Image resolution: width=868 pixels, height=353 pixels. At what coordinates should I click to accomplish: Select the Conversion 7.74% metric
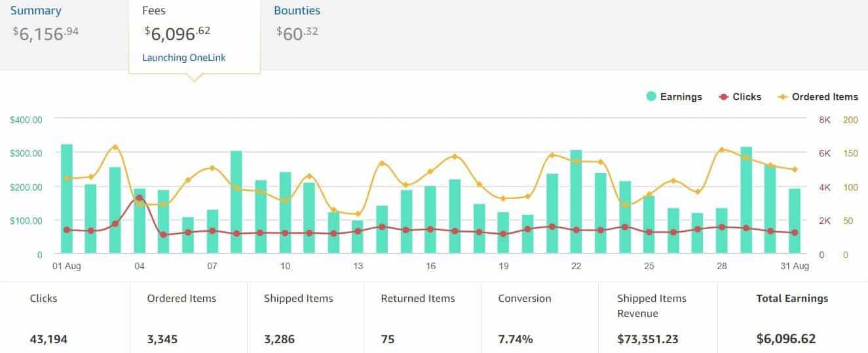point(540,318)
